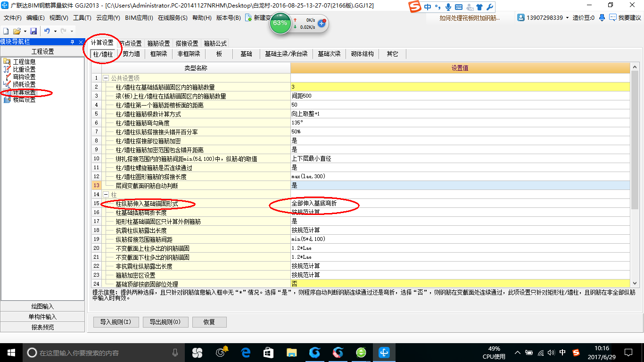Open the redo history dropdown arrow
Screen dimensions: 644x362
coord(72,31)
